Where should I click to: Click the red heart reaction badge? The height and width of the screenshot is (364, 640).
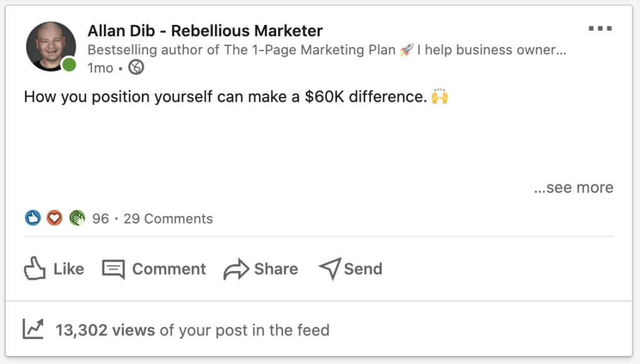point(54,218)
